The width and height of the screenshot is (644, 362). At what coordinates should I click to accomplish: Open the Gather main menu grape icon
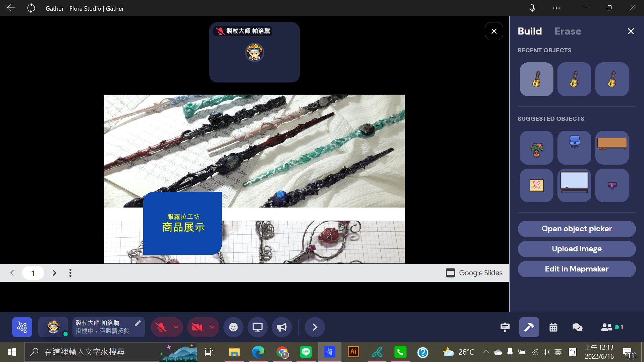pos(22,327)
